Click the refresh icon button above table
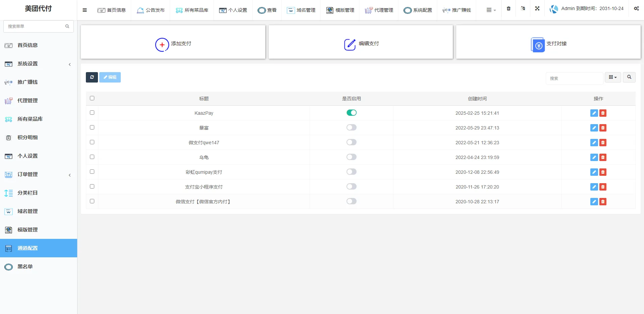Screen dimensions: 644x314 [92, 77]
